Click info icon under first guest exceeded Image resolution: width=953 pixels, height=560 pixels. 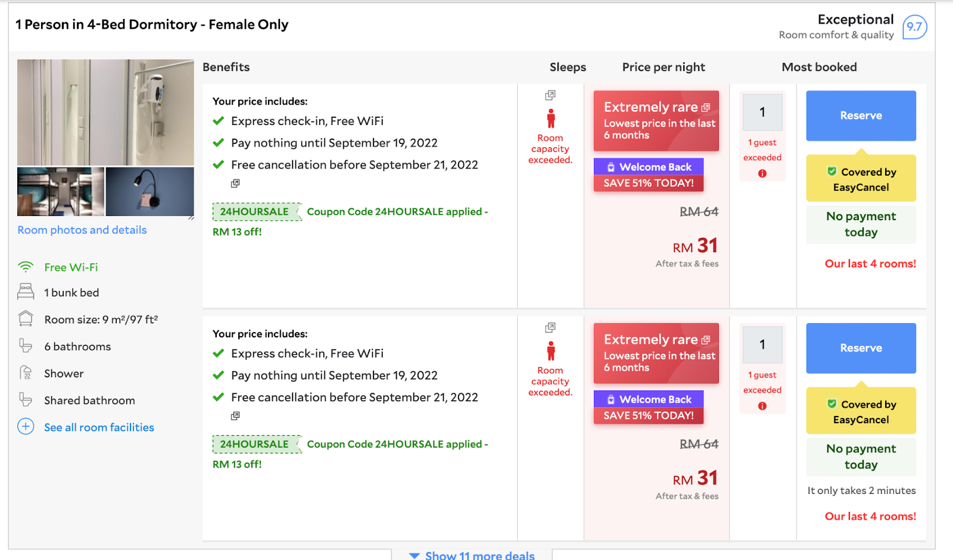coord(762,174)
